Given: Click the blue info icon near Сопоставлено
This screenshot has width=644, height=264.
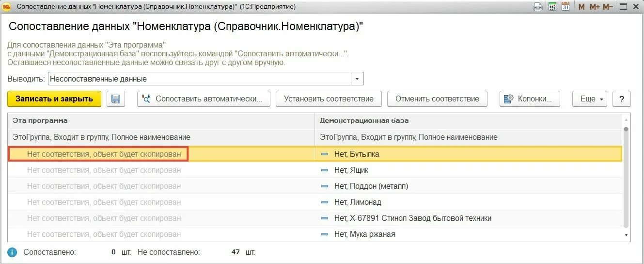Looking at the screenshot, I should [13, 252].
